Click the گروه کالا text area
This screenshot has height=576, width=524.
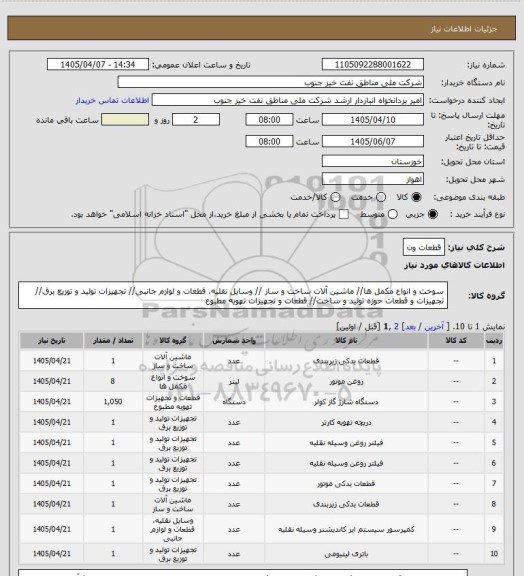pyautogui.click(x=233, y=296)
